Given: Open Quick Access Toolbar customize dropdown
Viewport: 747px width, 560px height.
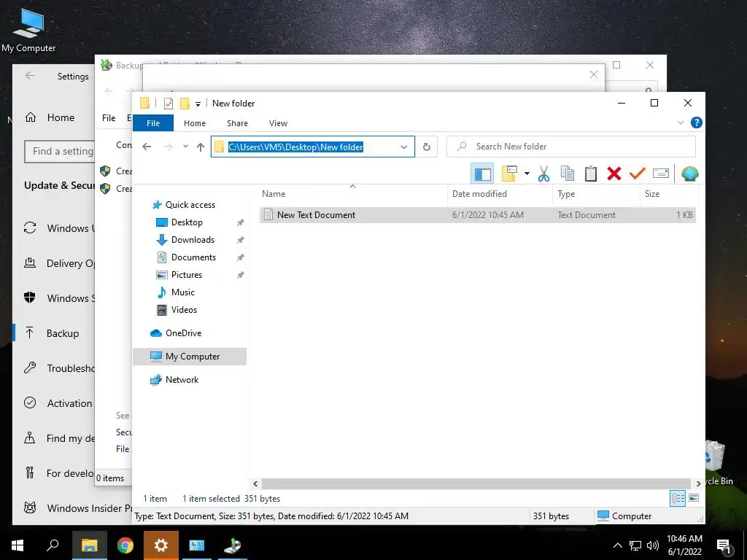Looking at the screenshot, I should pos(198,104).
